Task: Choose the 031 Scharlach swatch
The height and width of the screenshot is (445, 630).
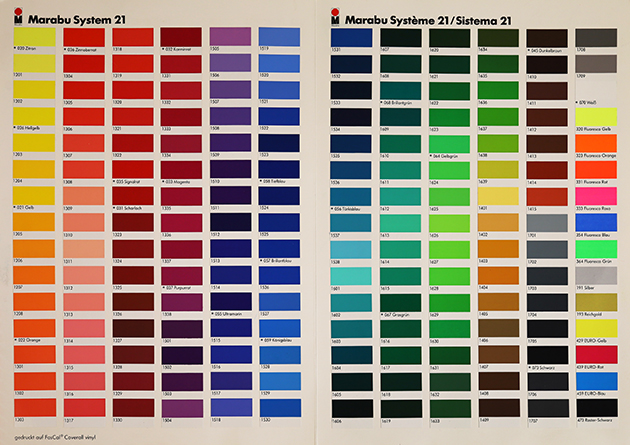Action: click(133, 196)
